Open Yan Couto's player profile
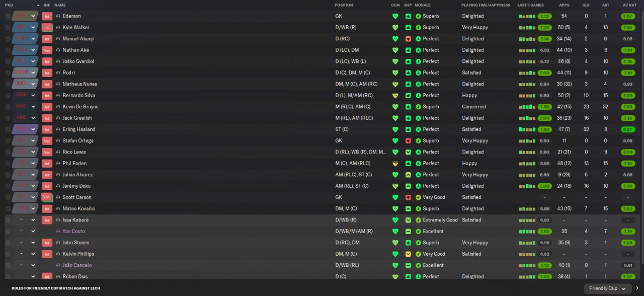The width and height of the screenshot is (644, 296). click(73, 232)
